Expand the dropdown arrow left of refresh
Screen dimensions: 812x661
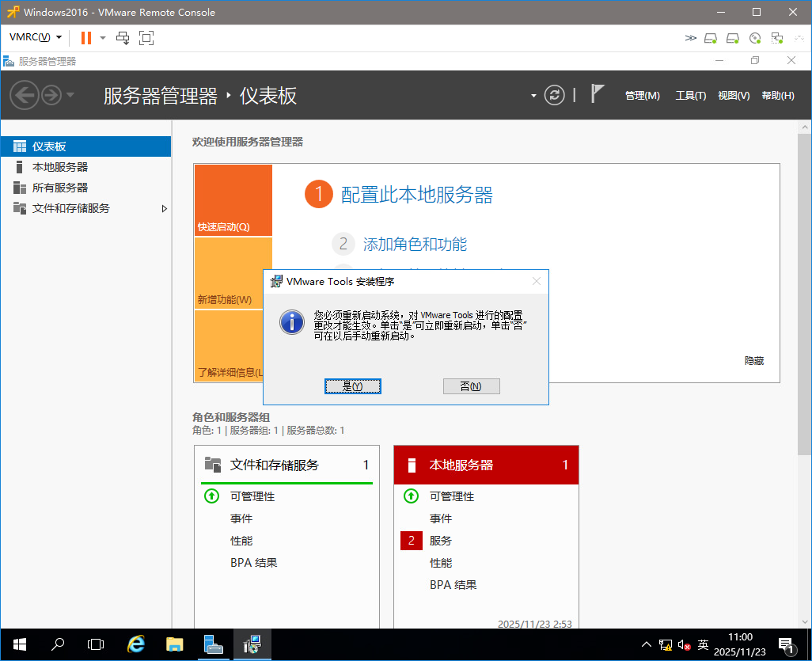(x=533, y=96)
